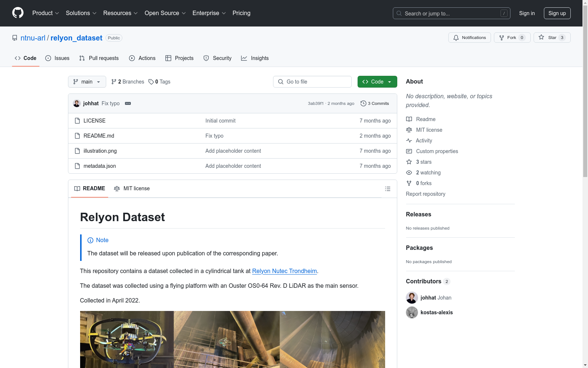This screenshot has height=368, width=588.
Task: Expand the Open Source menu
Action: (165, 13)
